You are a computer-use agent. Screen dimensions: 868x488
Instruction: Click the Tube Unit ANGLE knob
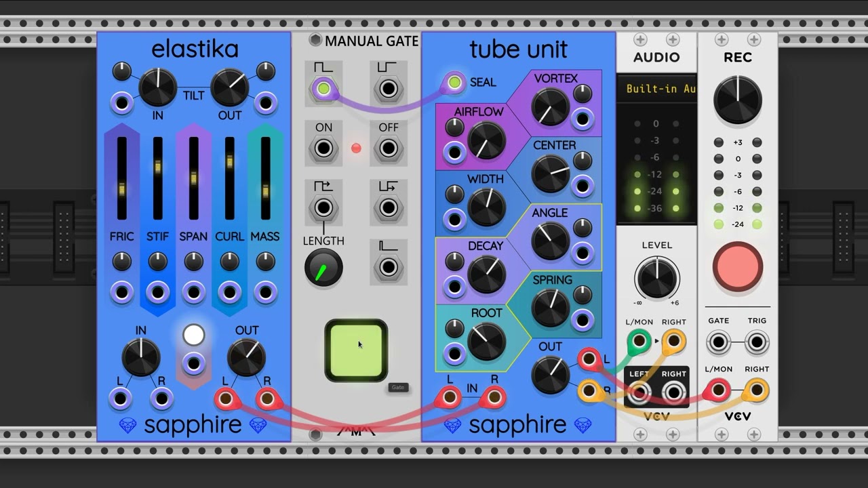(551, 241)
